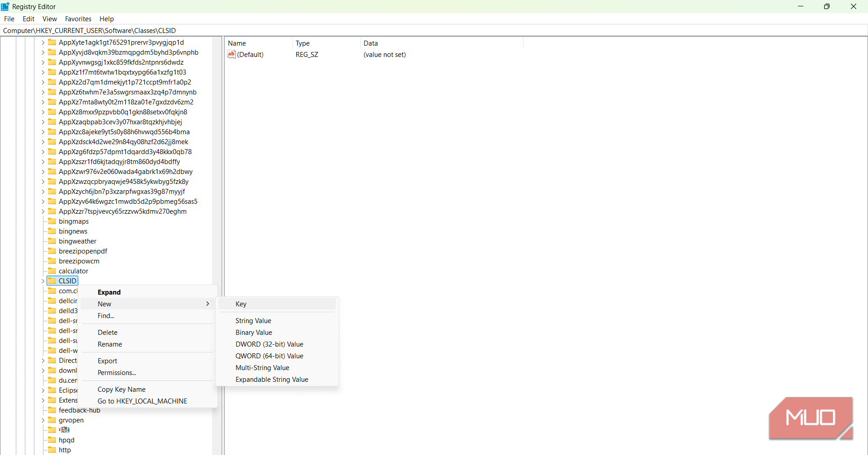
Task: Click the hpqd folder icon
Action: coord(52,440)
